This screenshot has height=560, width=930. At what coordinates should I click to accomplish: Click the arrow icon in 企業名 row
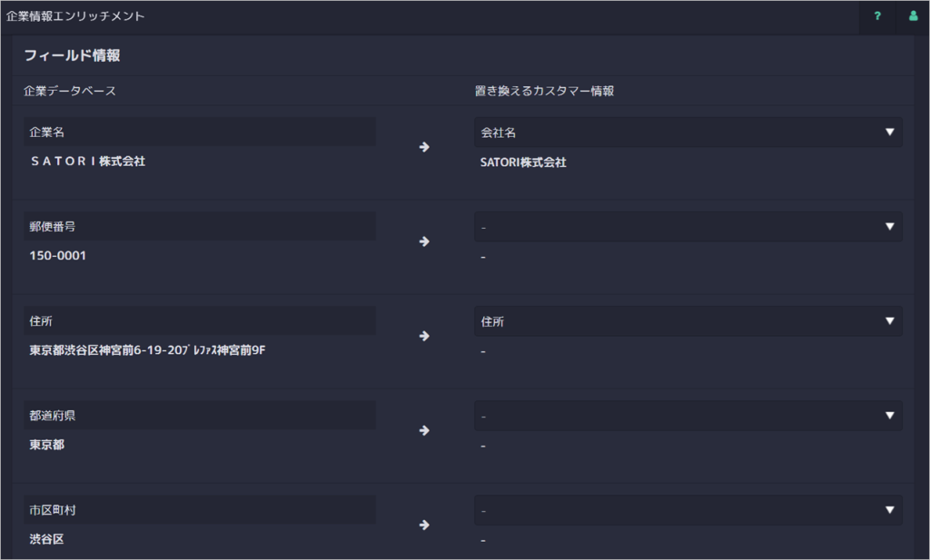click(x=424, y=147)
